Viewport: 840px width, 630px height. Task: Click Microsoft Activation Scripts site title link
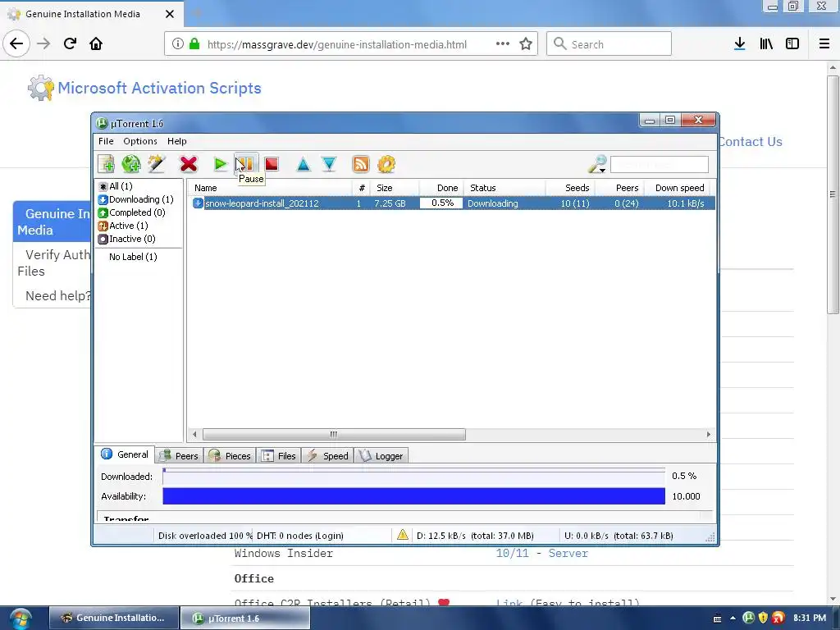point(159,88)
